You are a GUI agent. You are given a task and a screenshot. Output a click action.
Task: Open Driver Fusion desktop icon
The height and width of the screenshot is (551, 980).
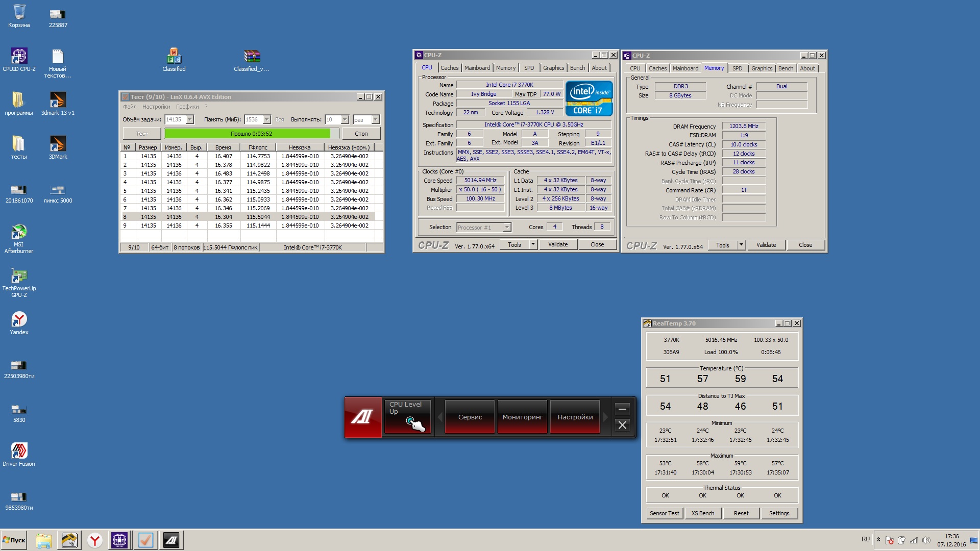pyautogui.click(x=19, y=451)
